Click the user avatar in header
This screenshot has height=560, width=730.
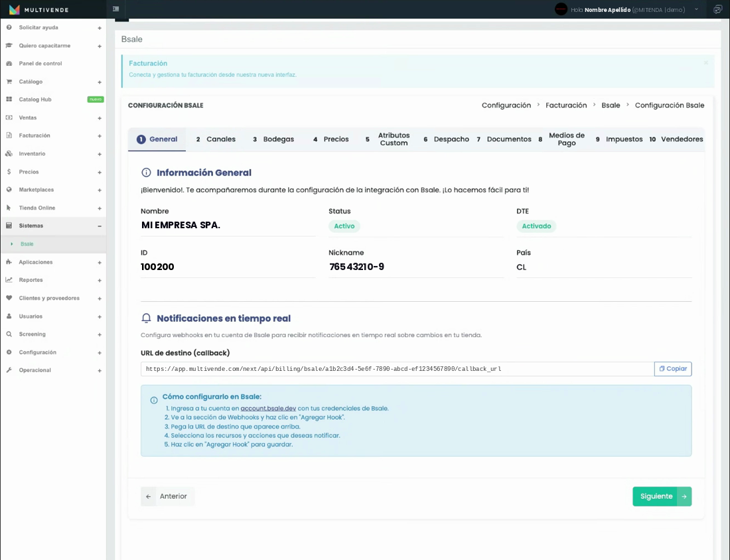pos(561,9)
